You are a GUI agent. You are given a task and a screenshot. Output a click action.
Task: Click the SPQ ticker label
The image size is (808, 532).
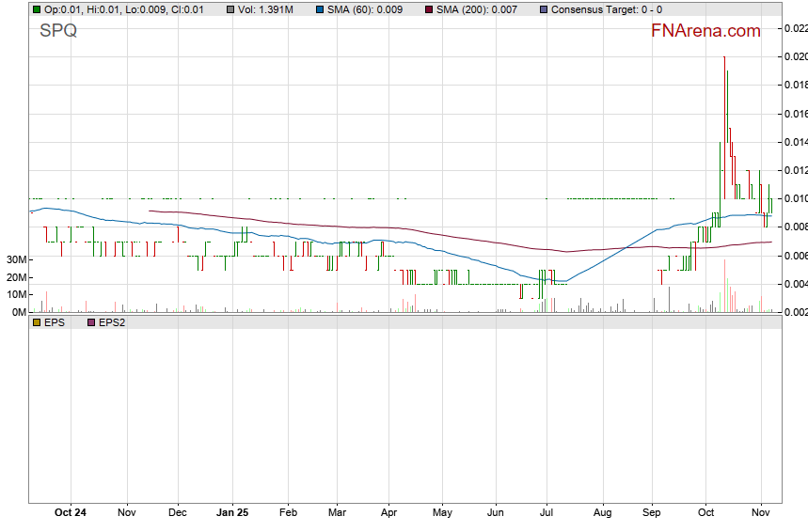click(58, 31)
